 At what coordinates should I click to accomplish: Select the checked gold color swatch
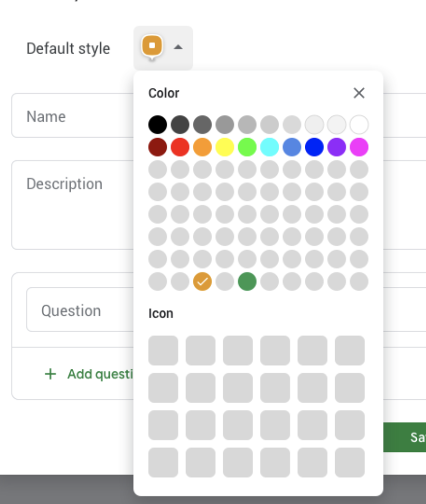pyautogui.click(x=203, y=281)
